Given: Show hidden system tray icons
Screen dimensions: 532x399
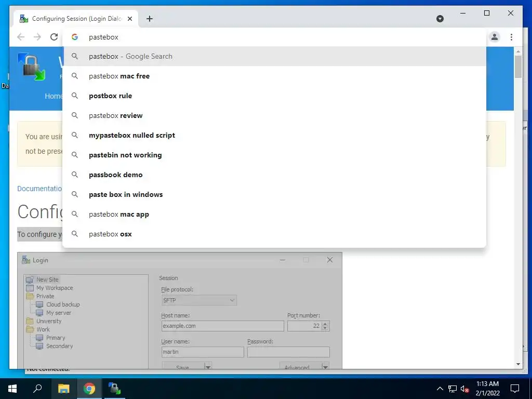Looking at the screenshot, I should (440, 389).
